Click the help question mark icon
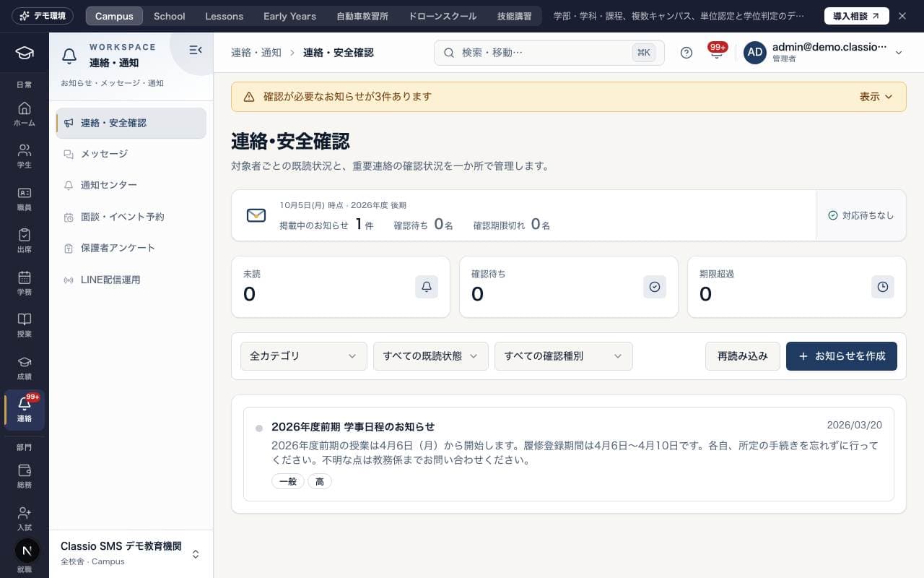This screenshot has height=578, width=924. pyautogui.click(x=687, y=53)
